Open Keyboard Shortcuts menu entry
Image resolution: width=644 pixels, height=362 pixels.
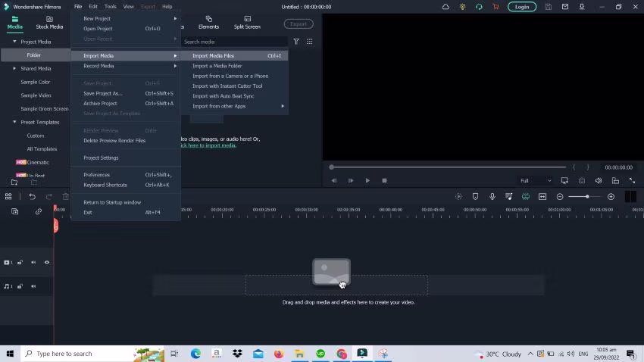click(x=126, y=185)
